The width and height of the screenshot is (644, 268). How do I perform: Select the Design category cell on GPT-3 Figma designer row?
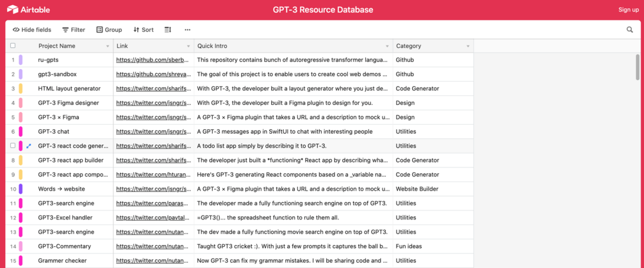[433, 103]
